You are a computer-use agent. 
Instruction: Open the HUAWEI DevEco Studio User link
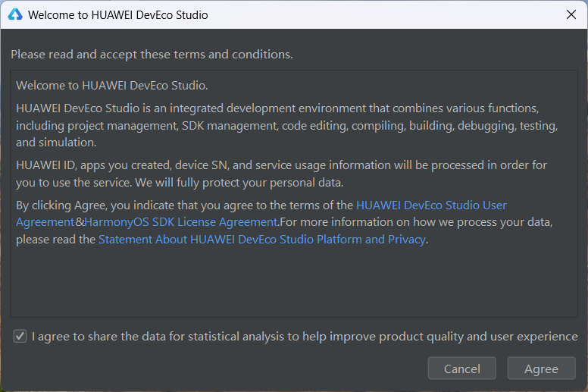click(x=431, y=205)
